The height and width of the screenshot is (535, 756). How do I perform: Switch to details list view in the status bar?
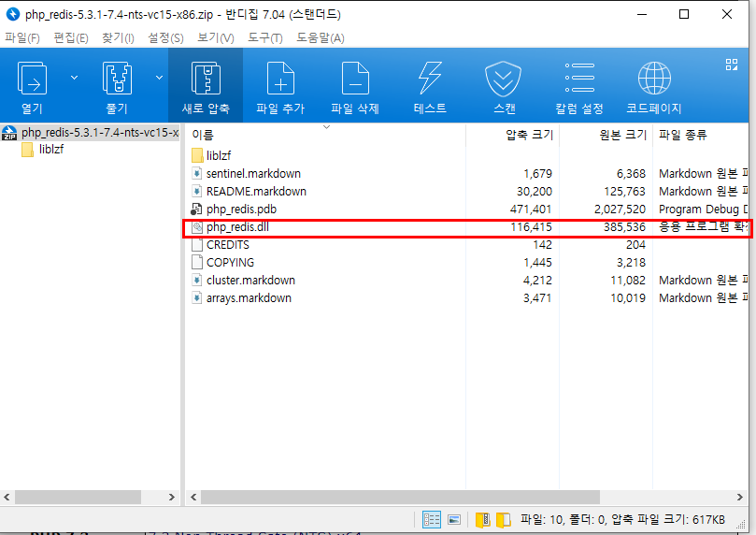coord(432,519)
